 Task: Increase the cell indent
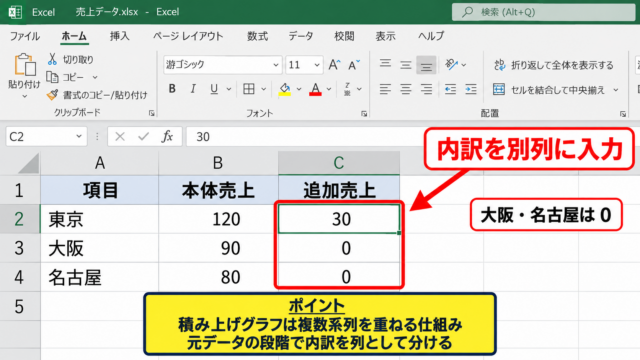pyautogui.click(x=471, y=89)
